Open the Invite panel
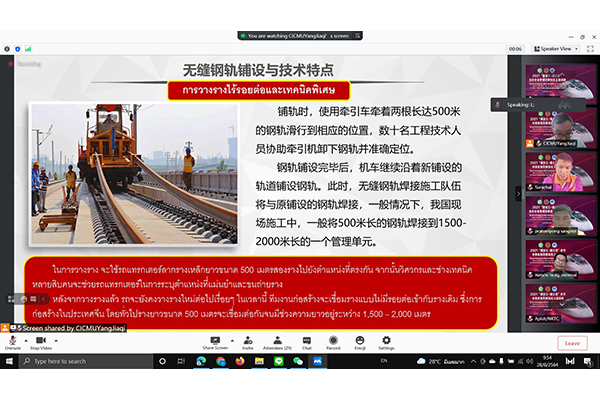The height and width of the screenshot is (400, 600). 246,341
